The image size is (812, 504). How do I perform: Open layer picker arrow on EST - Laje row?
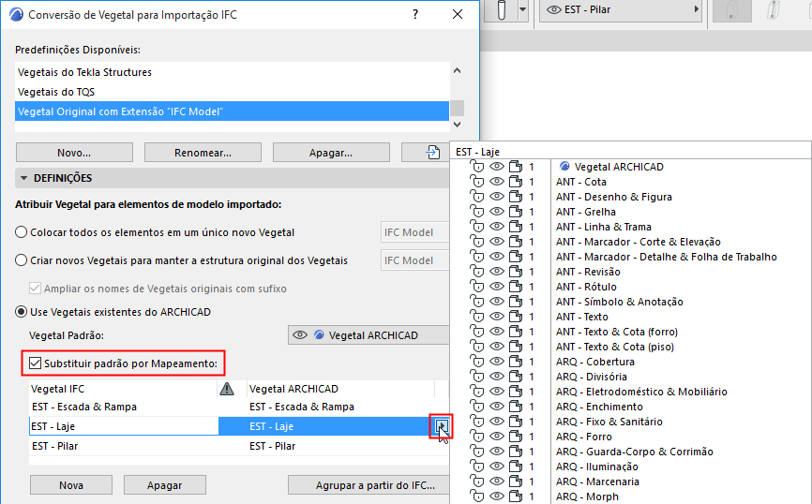click(x=442, y=426)
